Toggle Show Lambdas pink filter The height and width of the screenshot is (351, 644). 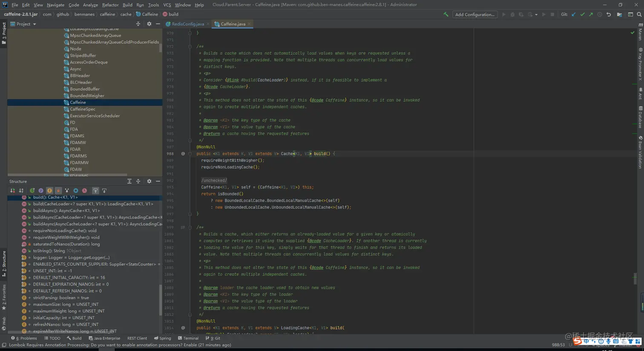[x=84, y=191]
